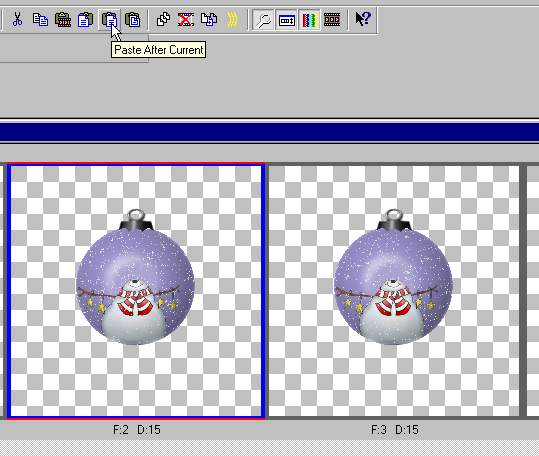Select the Paste Before Current icon
Viewport: 539px width, 456px height.
[x=85, y=20]
